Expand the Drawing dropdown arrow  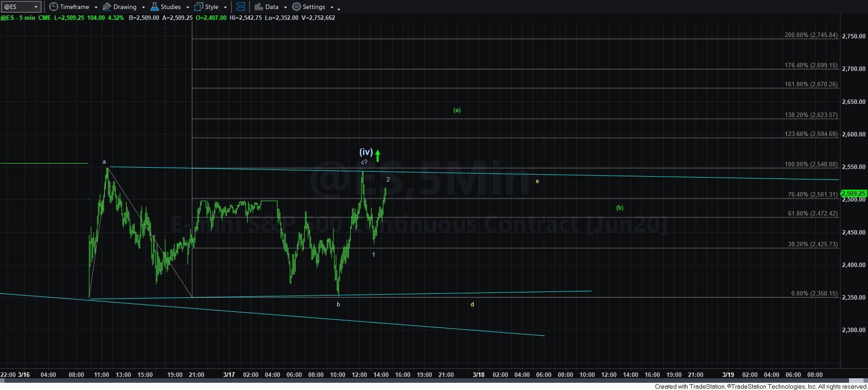(143, 7)
